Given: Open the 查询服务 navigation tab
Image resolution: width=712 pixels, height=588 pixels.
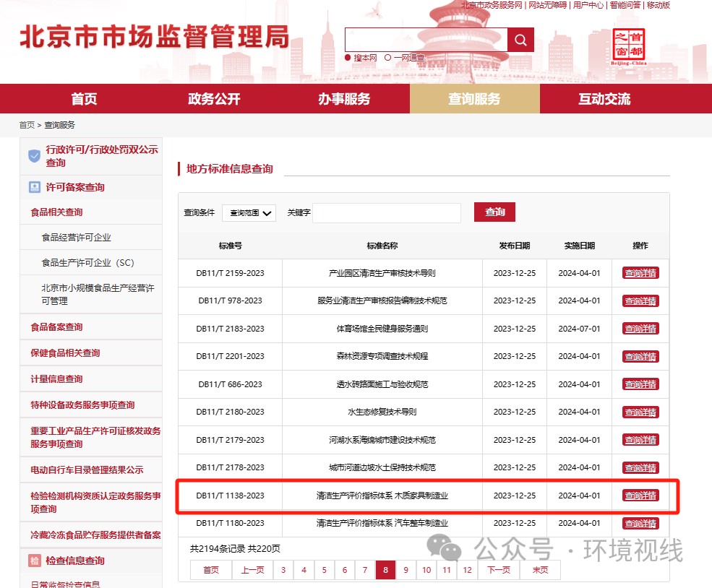Looking at the screenshot, I should coord(474,98).
